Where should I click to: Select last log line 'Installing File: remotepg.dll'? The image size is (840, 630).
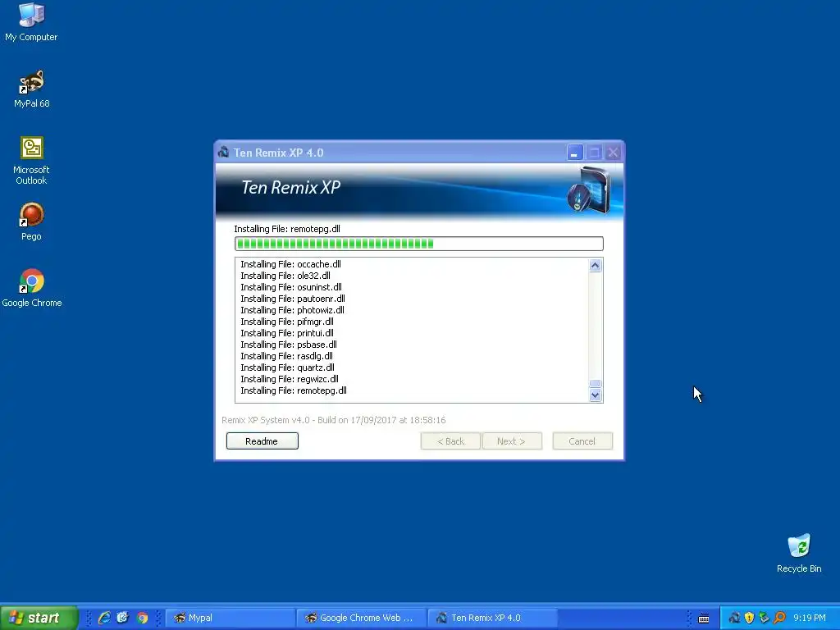(x=293, y=390)
